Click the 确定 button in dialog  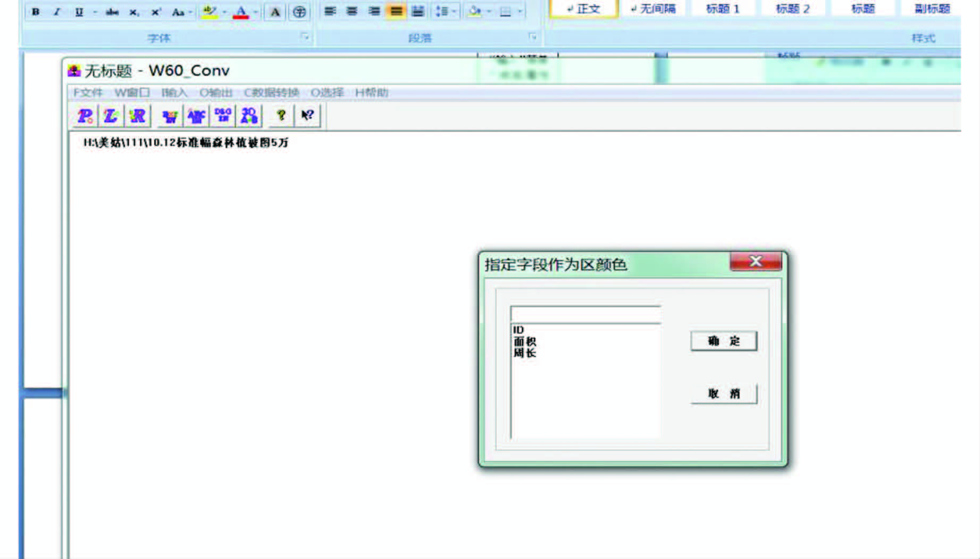pyautogui.click(x=723, y=341)
